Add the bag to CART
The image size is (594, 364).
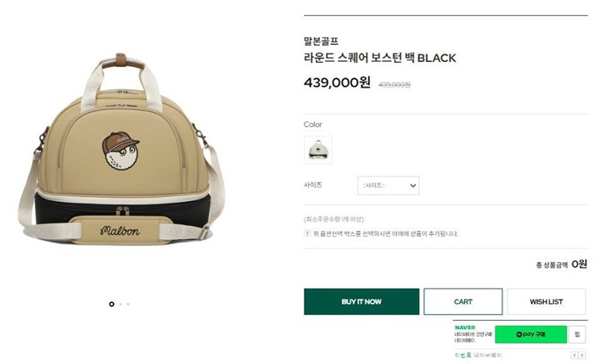pos(462,301)
